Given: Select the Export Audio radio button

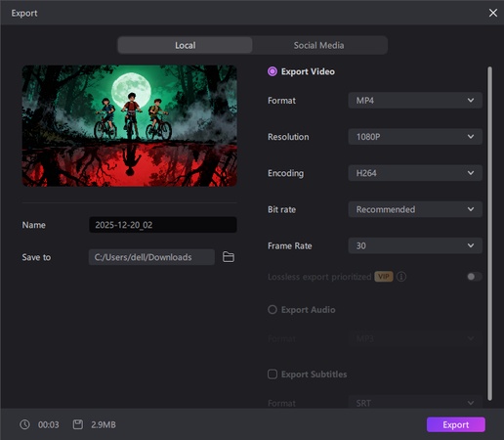Looking at the screenshot, I should point(273,309).
